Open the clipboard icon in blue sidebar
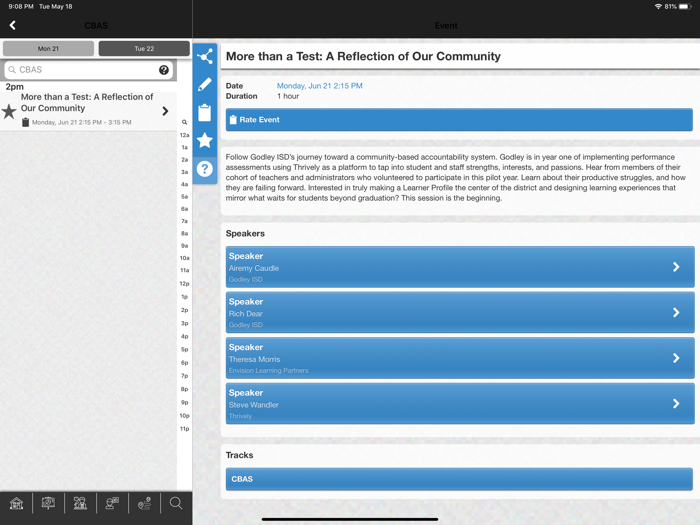 click(205, 112)
